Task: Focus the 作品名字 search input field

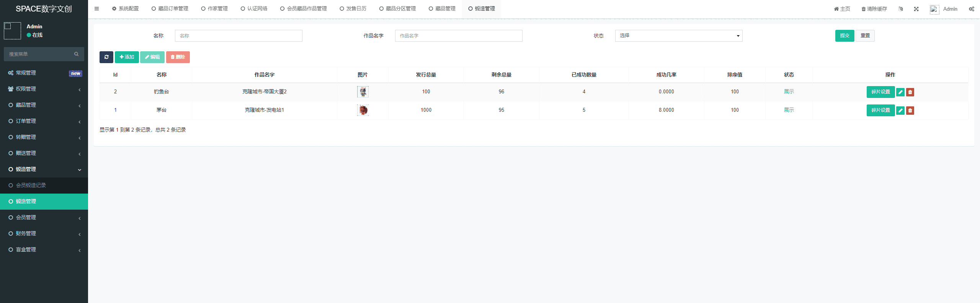Action: [459, 36]
